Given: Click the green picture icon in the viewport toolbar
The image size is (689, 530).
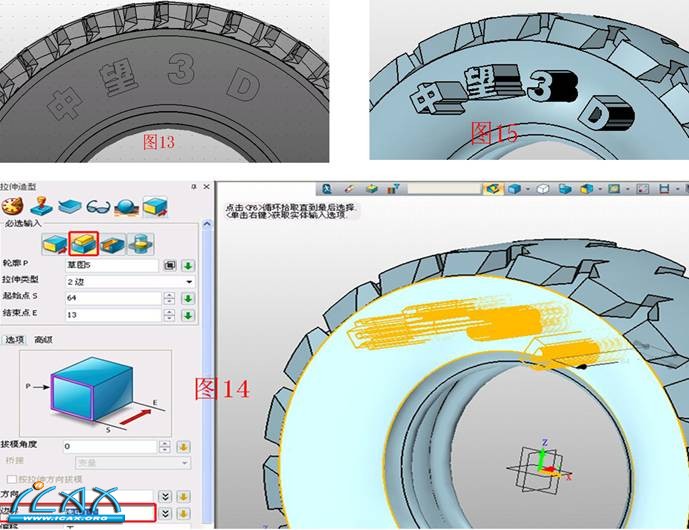Looking at the screenshot, I should click(x=614, y=189).
